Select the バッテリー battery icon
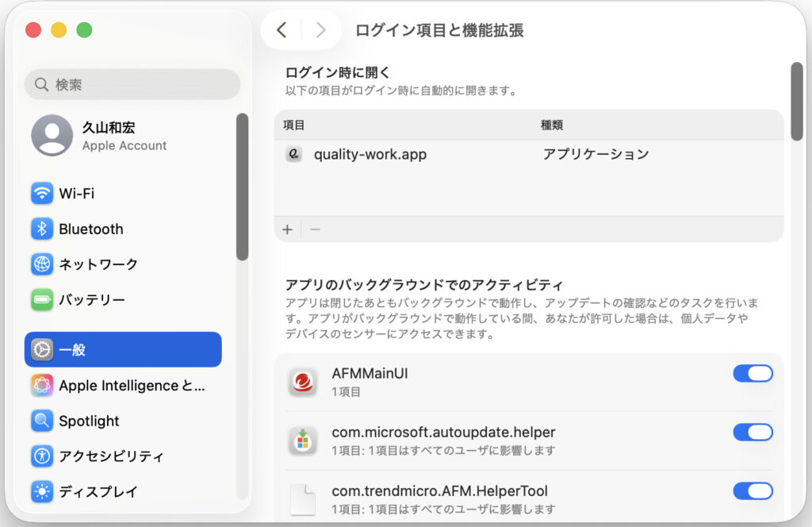Viewport: 812px width, 527px height. point(42,300)
